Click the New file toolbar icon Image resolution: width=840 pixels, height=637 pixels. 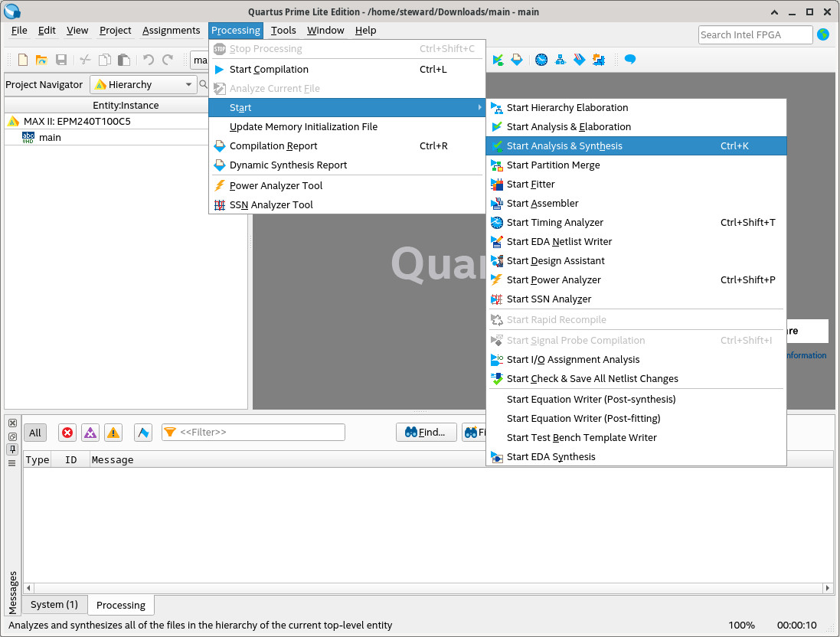tap(22, 60)
